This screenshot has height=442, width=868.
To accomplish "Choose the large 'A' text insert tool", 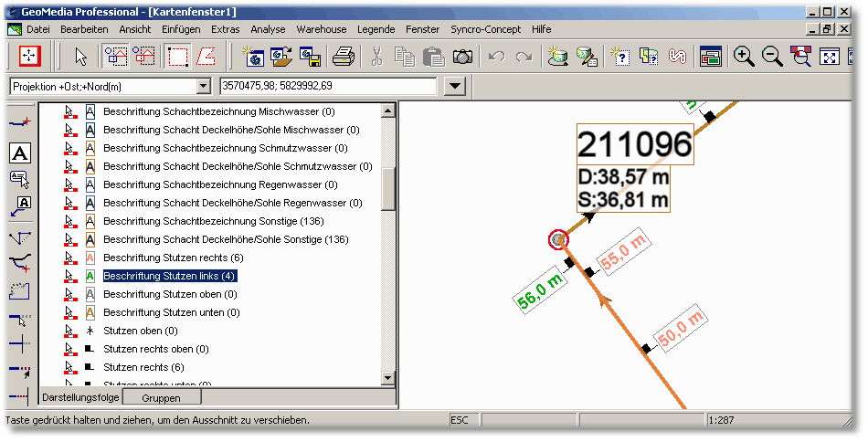I will pos(20,153).
